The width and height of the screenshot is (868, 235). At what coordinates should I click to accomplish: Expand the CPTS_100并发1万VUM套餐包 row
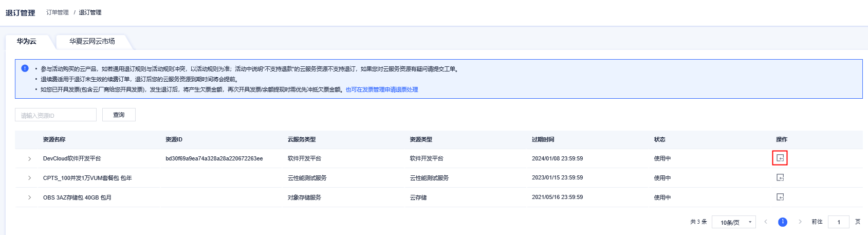(x=29, y=178)
